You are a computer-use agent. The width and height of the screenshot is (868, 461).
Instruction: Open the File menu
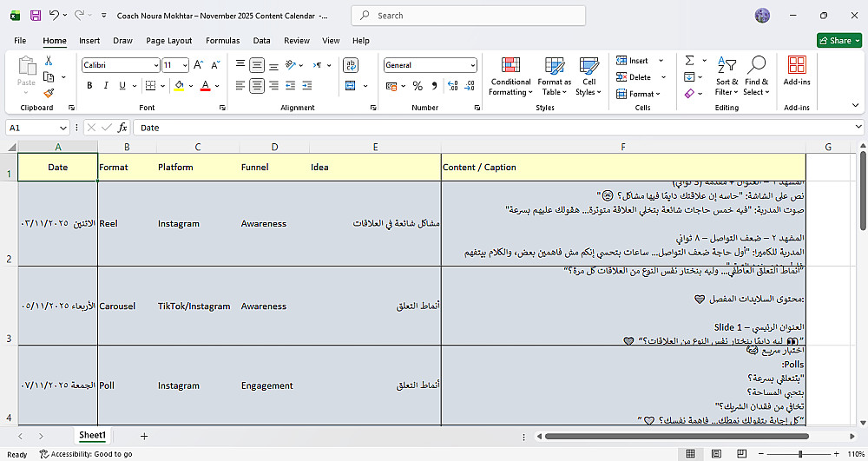click(20, 41)
